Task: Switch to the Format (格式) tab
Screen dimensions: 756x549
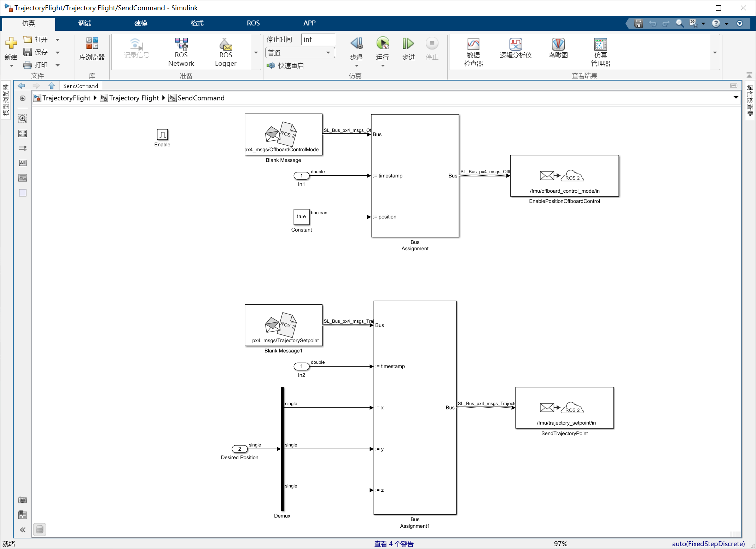Action: 197,23
